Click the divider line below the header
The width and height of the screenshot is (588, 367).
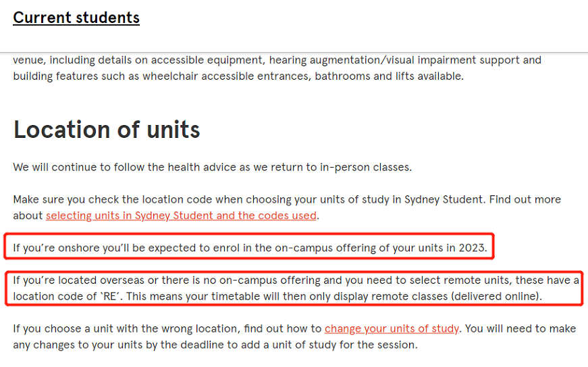(x=294, y=52)
